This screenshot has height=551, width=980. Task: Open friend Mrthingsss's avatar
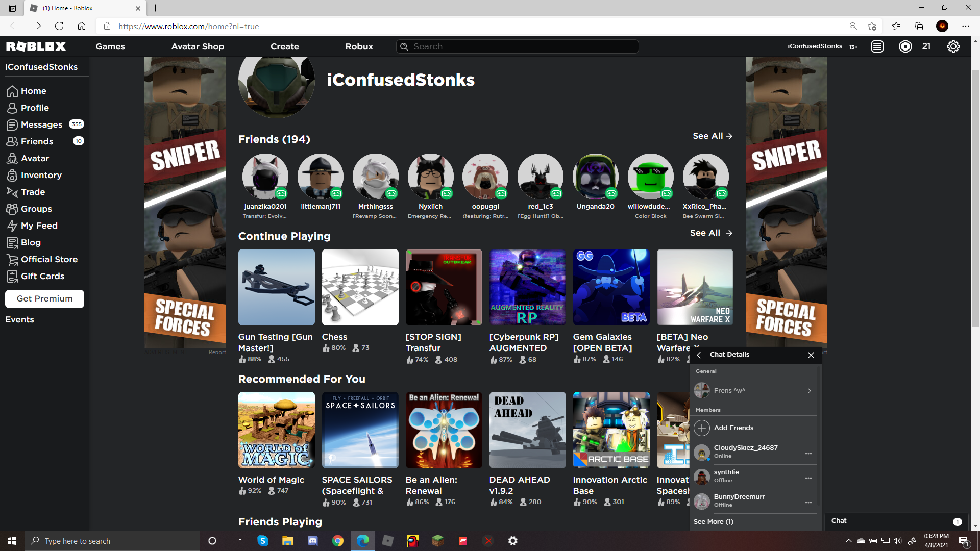pos(376,177)
